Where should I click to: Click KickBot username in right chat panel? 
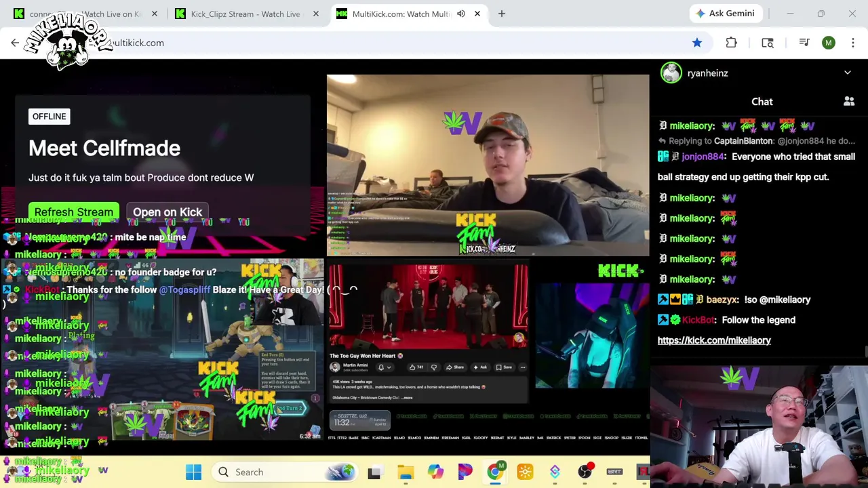tap(698, 320)
